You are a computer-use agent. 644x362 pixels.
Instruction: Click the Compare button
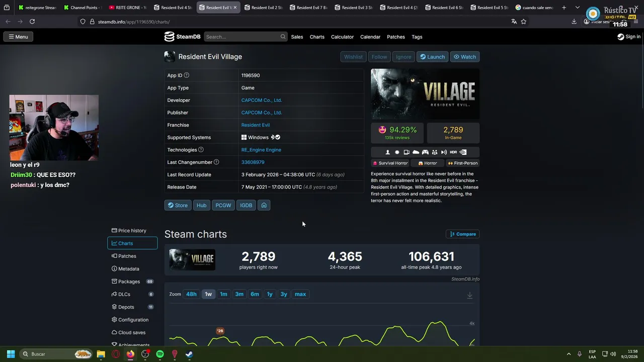point(463,234)
